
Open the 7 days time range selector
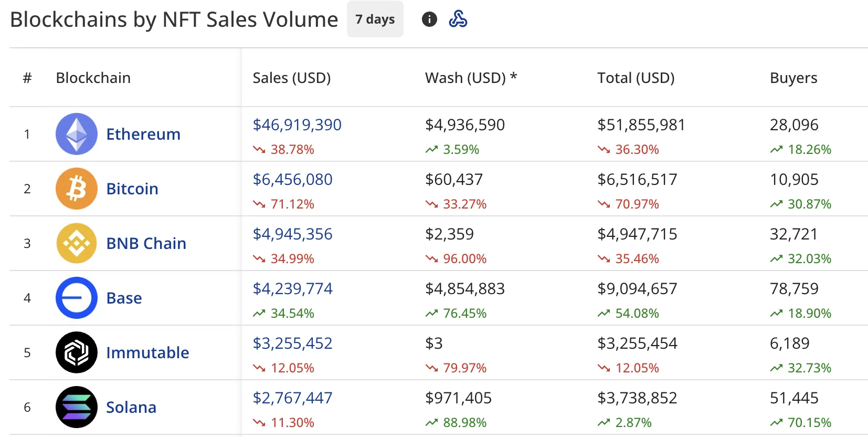(x=375, y=19)
